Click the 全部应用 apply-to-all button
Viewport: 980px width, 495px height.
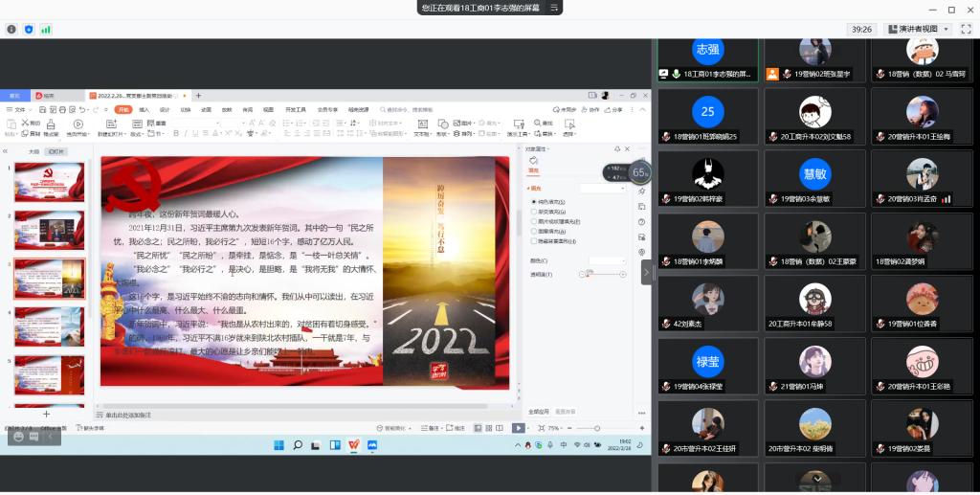click(539, 411)
